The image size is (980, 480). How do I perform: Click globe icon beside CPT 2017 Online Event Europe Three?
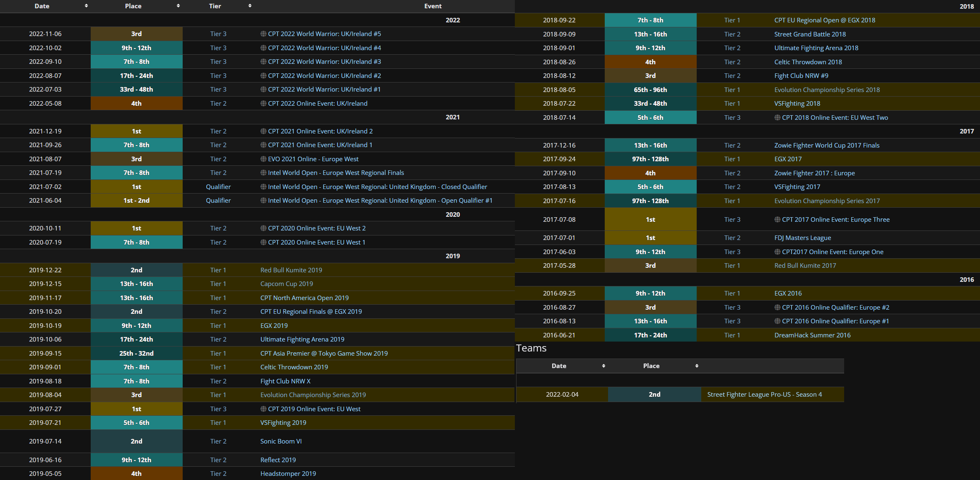click(777, 220)
